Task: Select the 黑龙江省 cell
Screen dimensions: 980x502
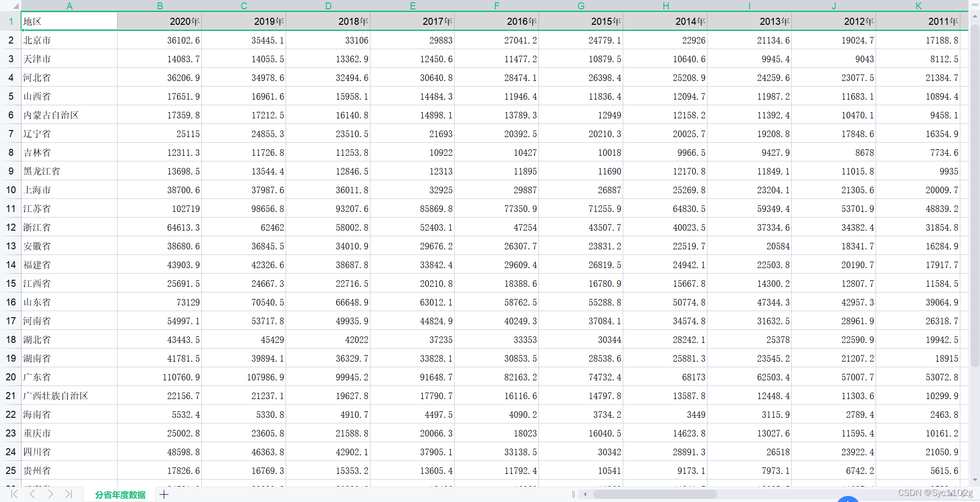Action: (x=69, y=171)
